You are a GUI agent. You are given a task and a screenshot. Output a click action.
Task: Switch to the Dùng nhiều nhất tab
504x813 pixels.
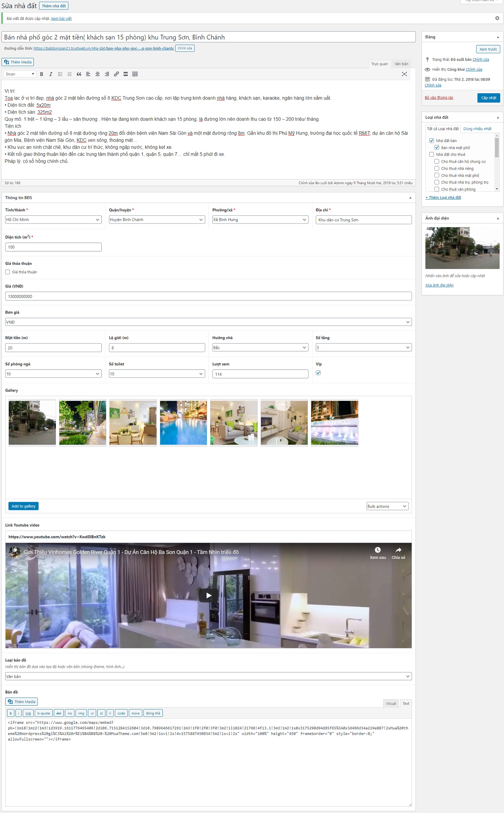(477, 129)
